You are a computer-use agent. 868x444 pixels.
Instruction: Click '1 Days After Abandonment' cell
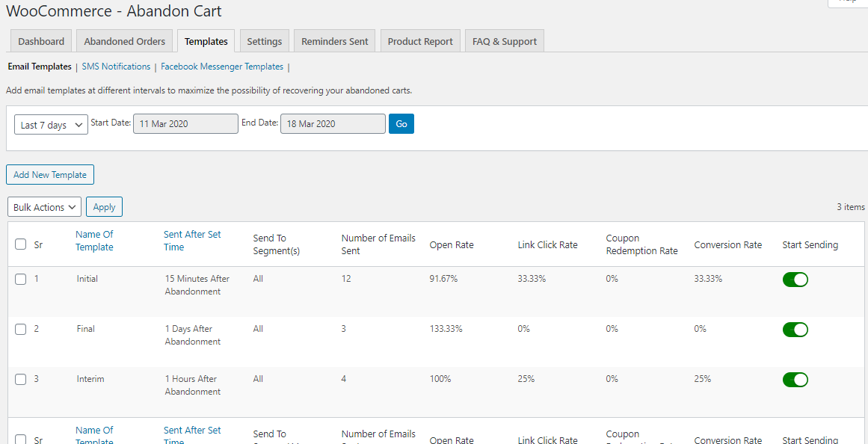pyautogui.click(x=193, y=336)
